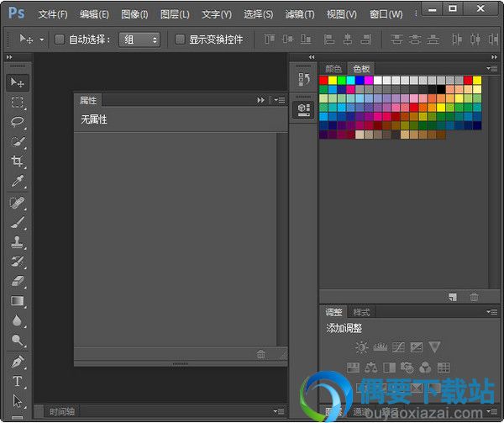Click the Swatches panel trash icon
This screenshot has width=504, height=423.
[x=474, y=297]
